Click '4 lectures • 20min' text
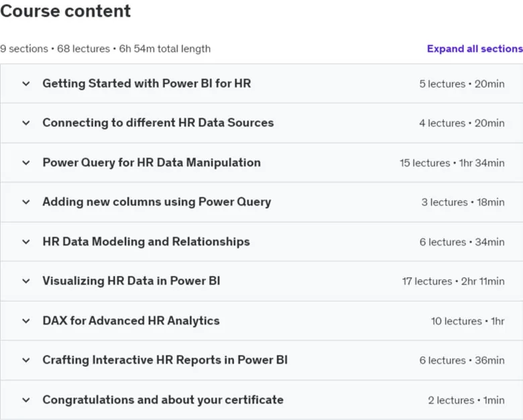Image resolution: width=523 pixels, height=420 pixels. click(462, 123)
